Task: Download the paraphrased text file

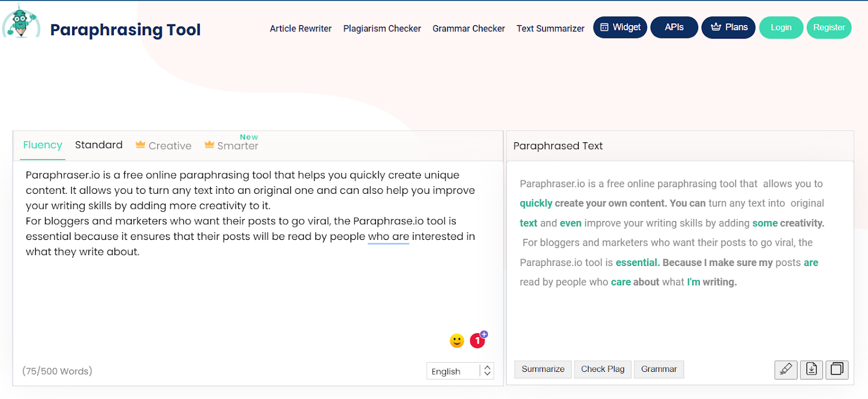Action: point(812,370)
